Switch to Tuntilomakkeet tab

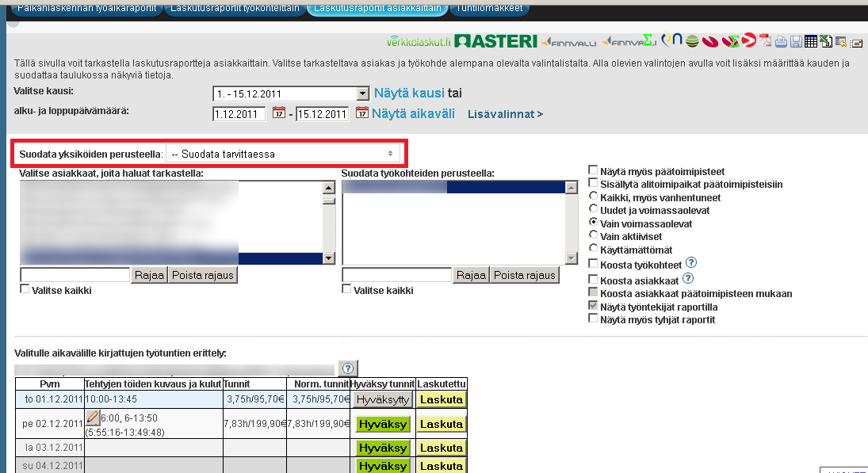[x=491, y=9]
